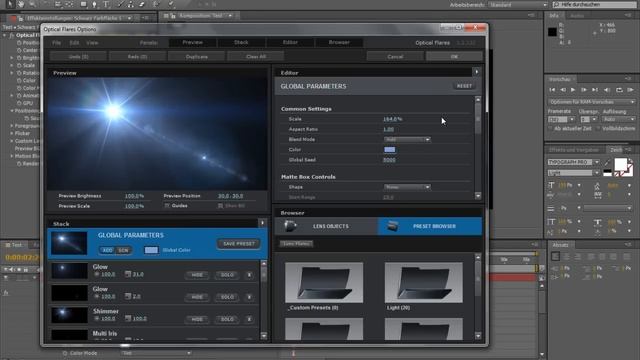Select the Pen tool in After Effects toolbar

pos(94,4)
